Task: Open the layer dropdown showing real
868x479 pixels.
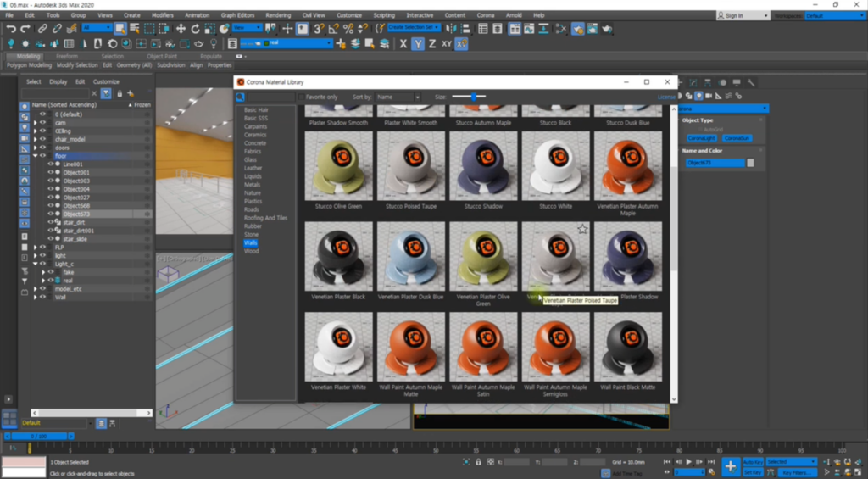Action: point(286,43)
